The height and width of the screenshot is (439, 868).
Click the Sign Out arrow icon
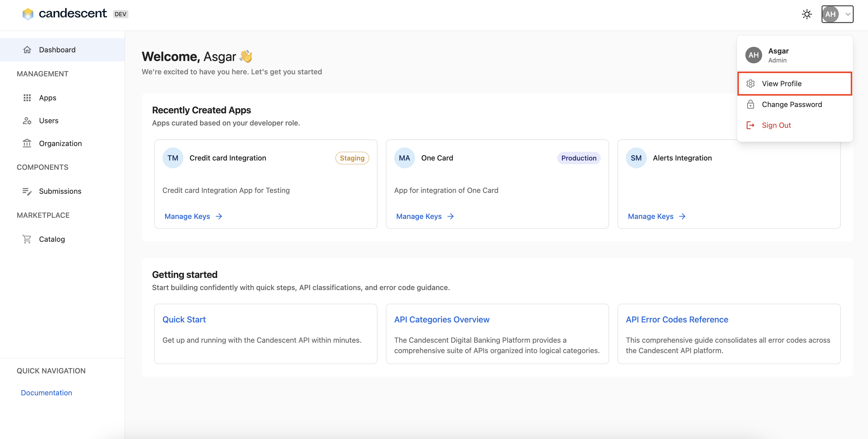coord(750,125)
